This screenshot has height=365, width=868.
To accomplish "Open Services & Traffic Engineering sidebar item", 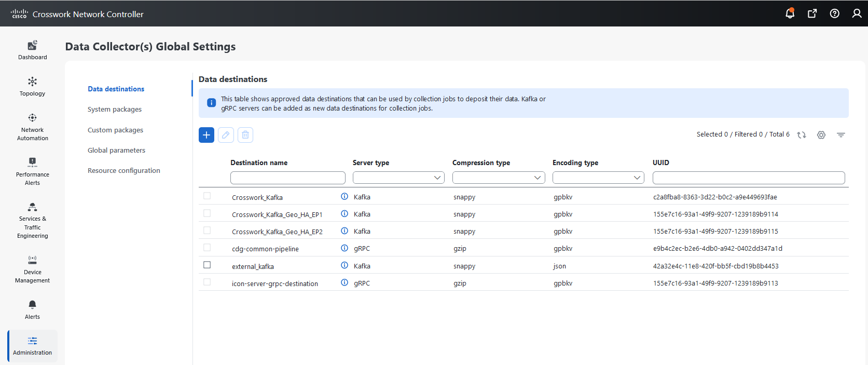I will pos(32,220).
